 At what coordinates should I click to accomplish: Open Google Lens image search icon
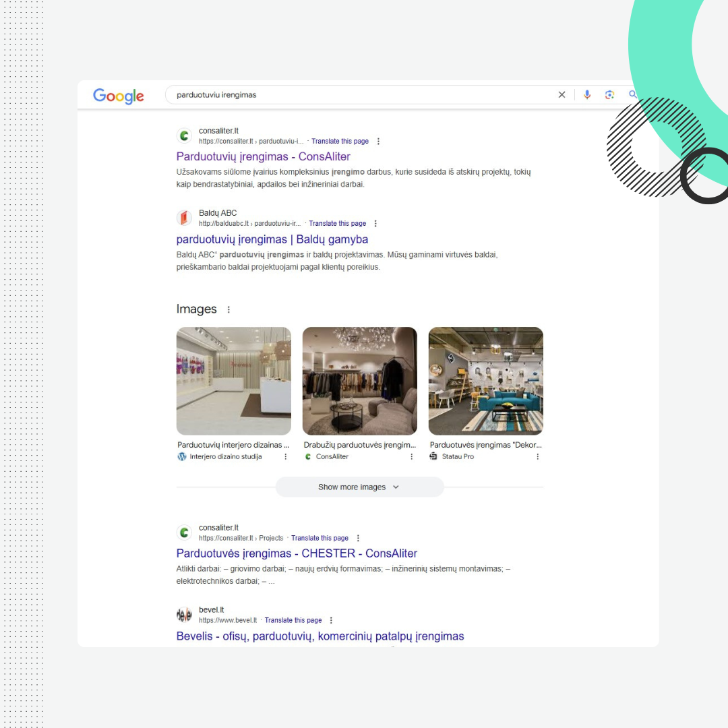pos(609,95)
